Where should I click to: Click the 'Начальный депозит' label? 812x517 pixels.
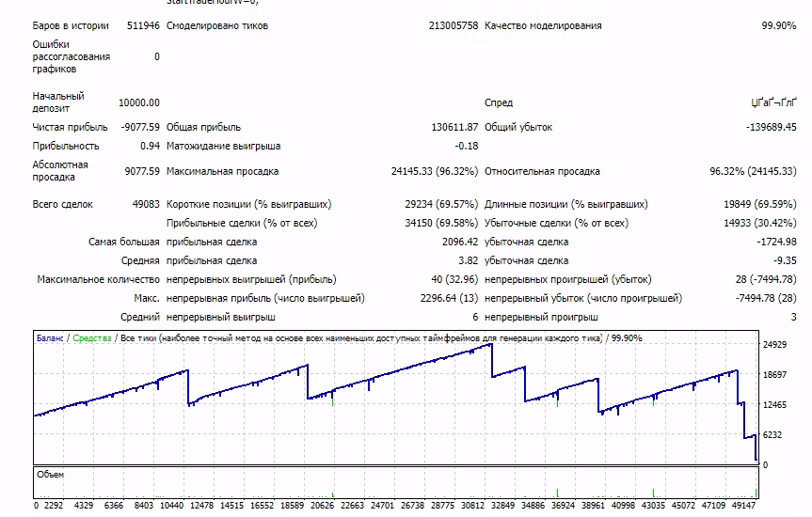(58, 102)
